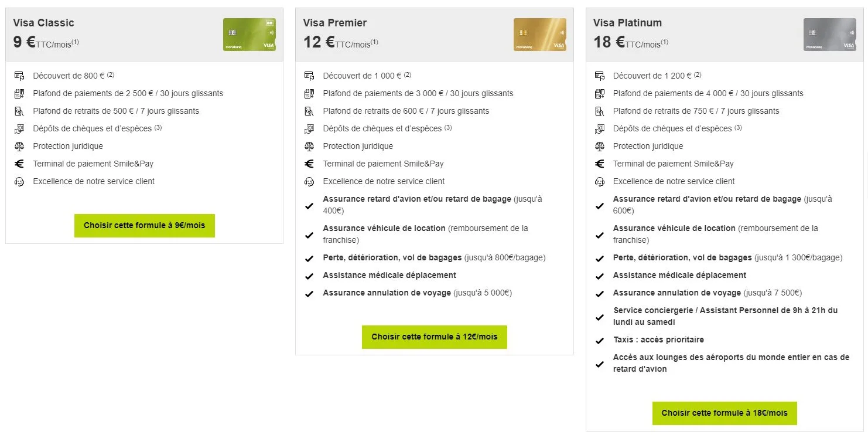Click the checkmark beside Premier's Assistance médicale déplacement
The height and width of the screenshot is (438, 868).
pyautogui.click(x=309, y=276)
